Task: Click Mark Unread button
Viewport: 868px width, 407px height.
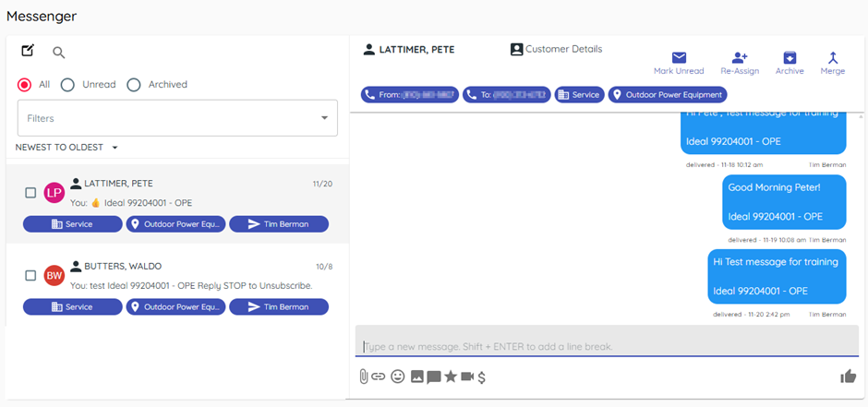Action: (x=679, y=63)
